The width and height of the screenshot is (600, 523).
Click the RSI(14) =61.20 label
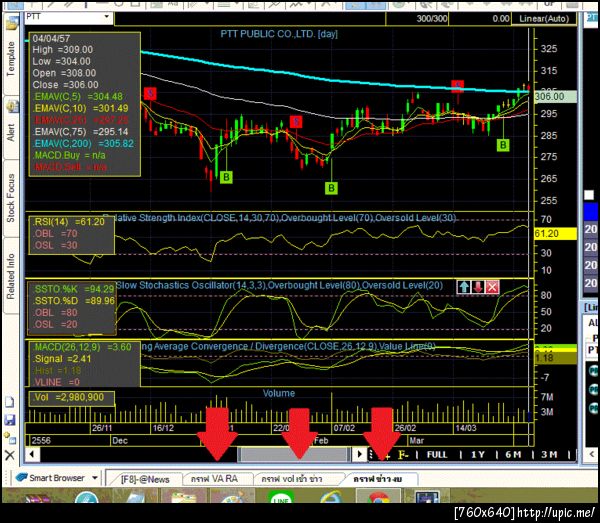pyautogui.click(x=68, y=222)
